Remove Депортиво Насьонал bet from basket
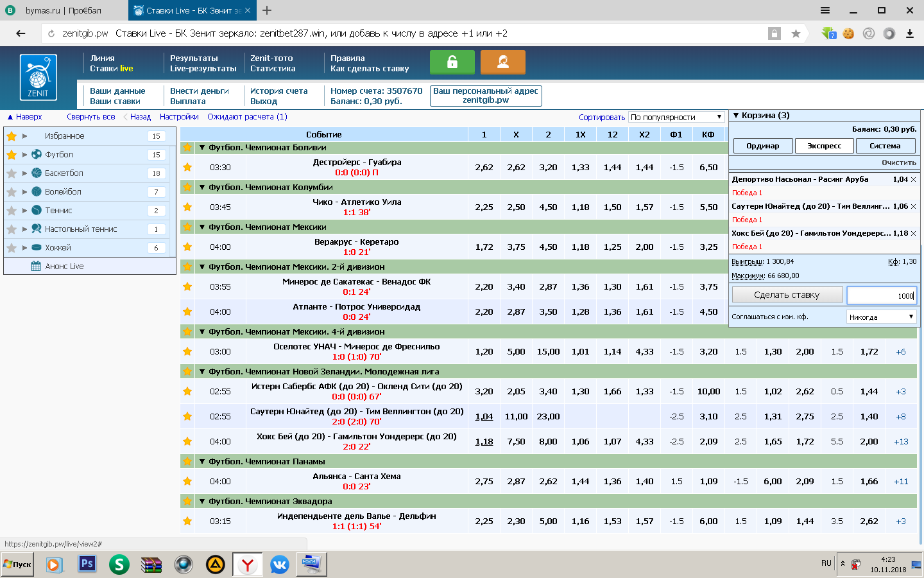924x578 pixels. coord(914,180)
